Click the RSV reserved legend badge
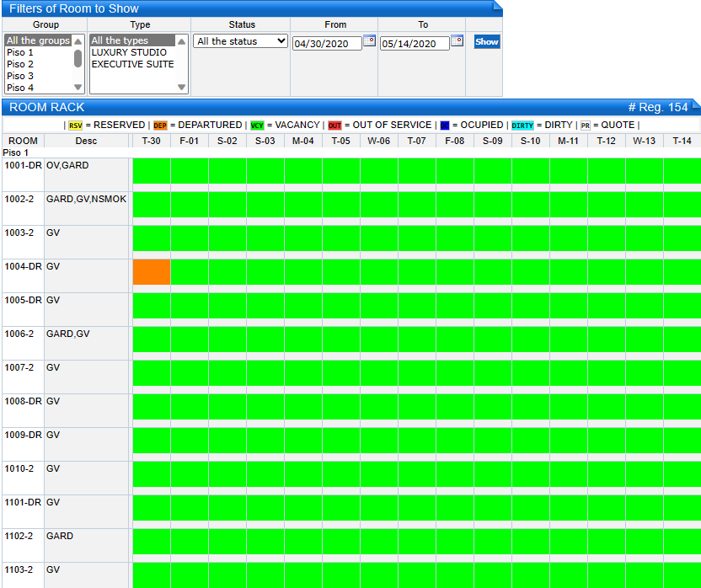Viewport: 701px width, 588px height. [x=76, y=126]
